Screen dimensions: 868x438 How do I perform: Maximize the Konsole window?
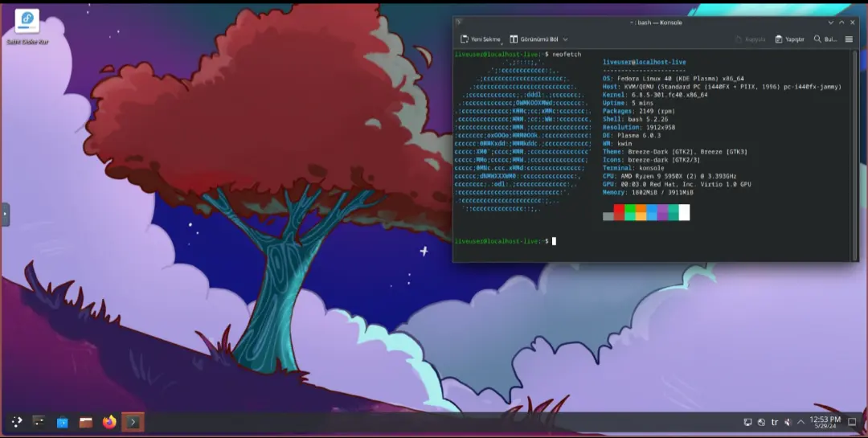click(841, 23)
